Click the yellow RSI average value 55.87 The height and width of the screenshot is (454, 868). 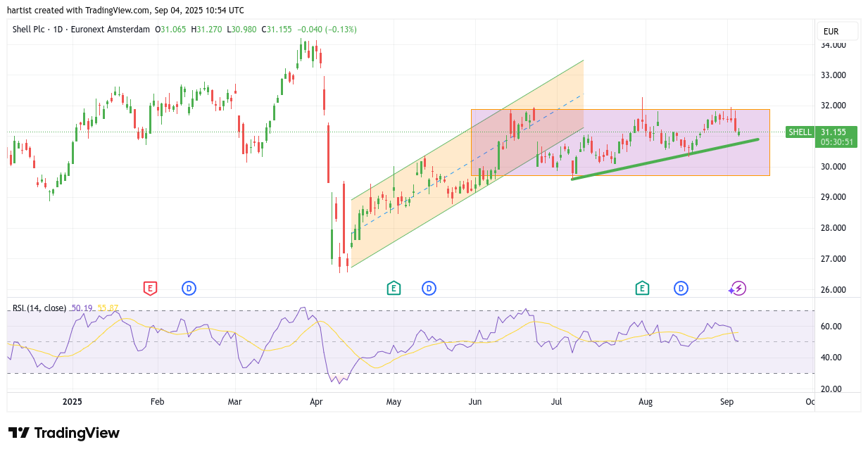[108, 308]
